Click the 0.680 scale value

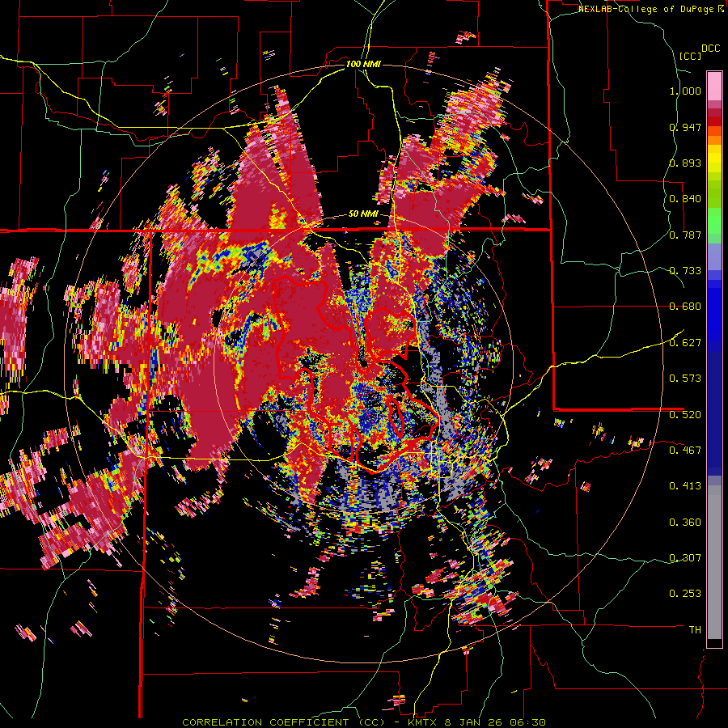point(685,307)
